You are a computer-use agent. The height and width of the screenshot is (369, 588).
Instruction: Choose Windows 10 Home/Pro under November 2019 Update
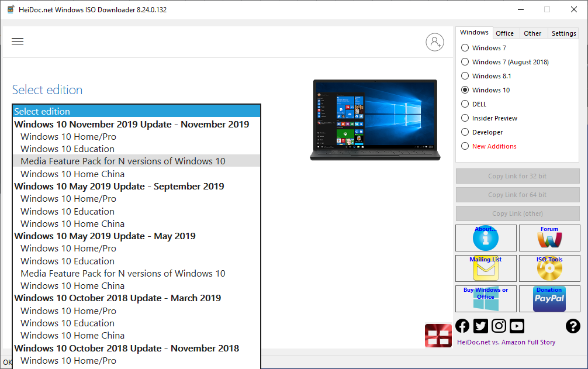click(137, 136)
